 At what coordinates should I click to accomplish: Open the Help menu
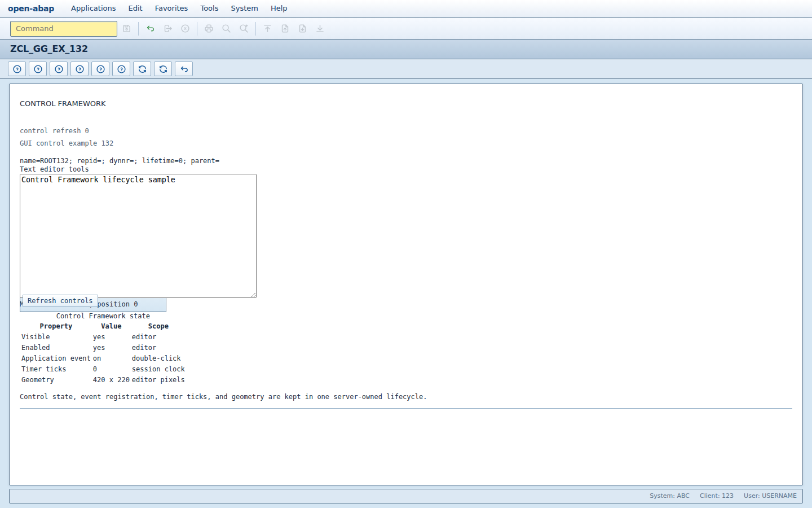click(279, 8)
